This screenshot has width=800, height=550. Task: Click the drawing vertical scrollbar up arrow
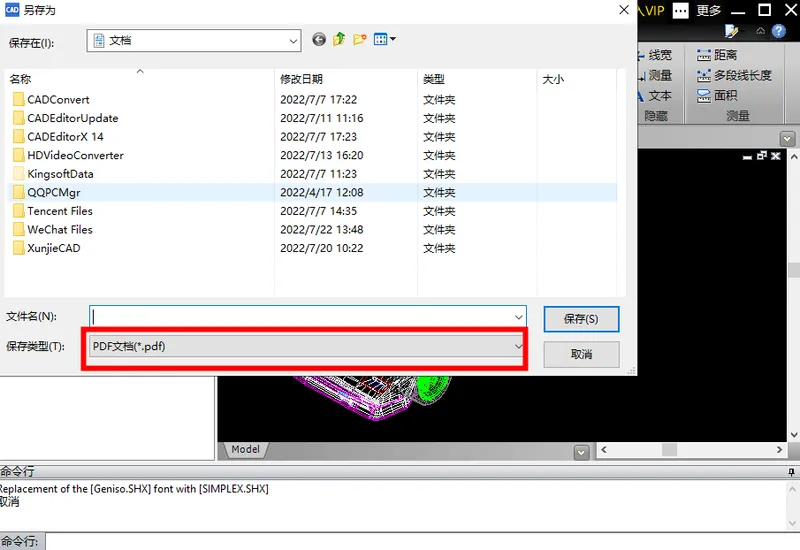point(794,157)
